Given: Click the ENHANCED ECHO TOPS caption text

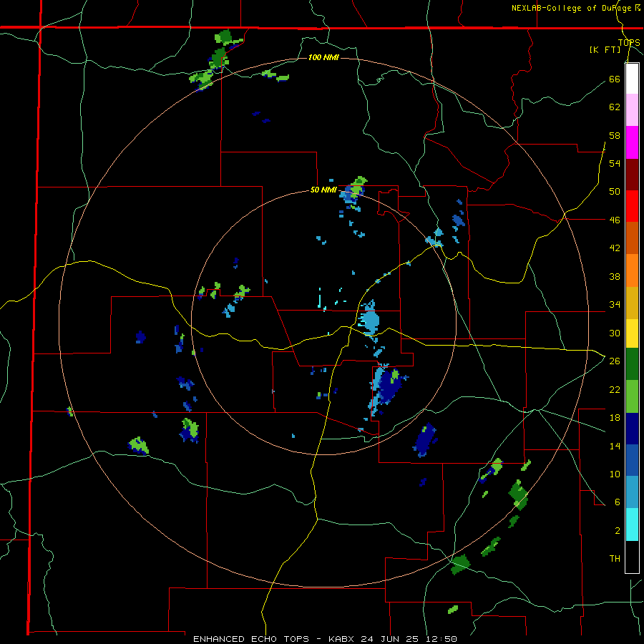Looking at the screenshot, I should [251, 639].
